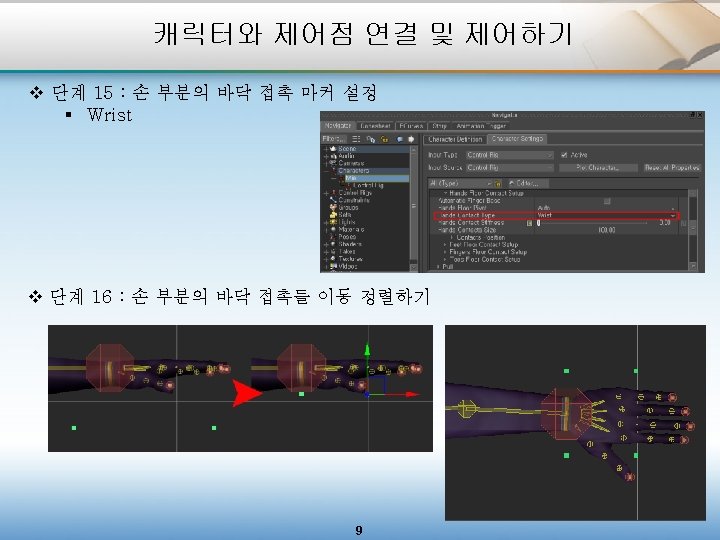Click the lock icon next to All (Type)
The image size is (720, 540).
point(498,183)
